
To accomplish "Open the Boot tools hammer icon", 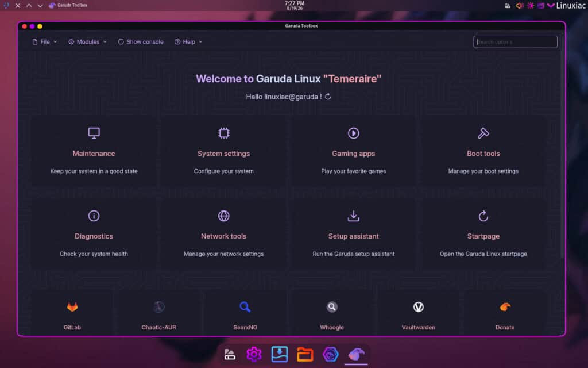I will [x=483, y=133].
